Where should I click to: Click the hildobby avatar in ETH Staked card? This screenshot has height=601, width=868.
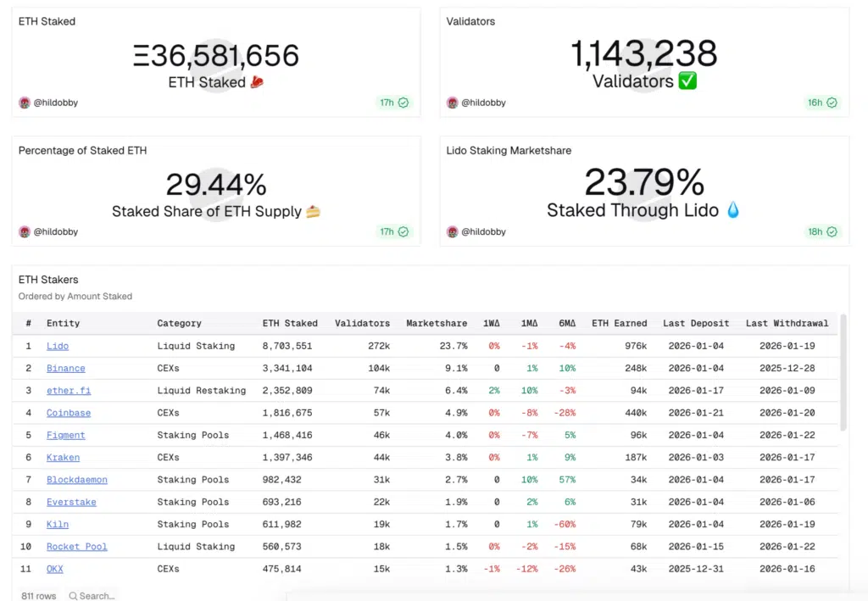[x=25, y=103]
